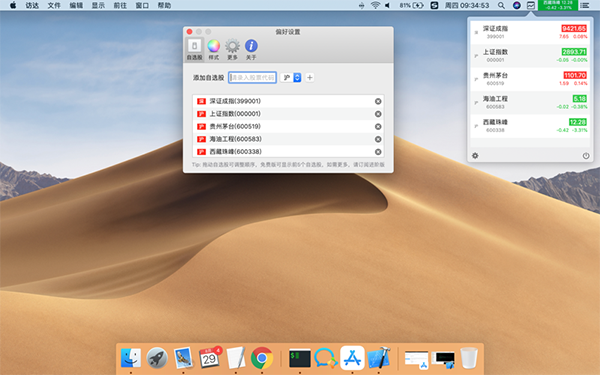Open App Store from the Dock
Screen dimensions: 600x375
pos(352,358)
